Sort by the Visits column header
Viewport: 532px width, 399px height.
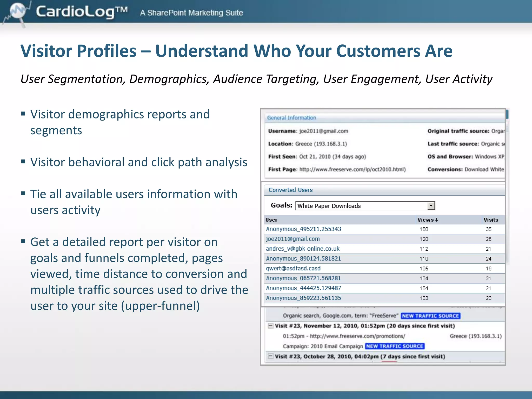(491, 220)
